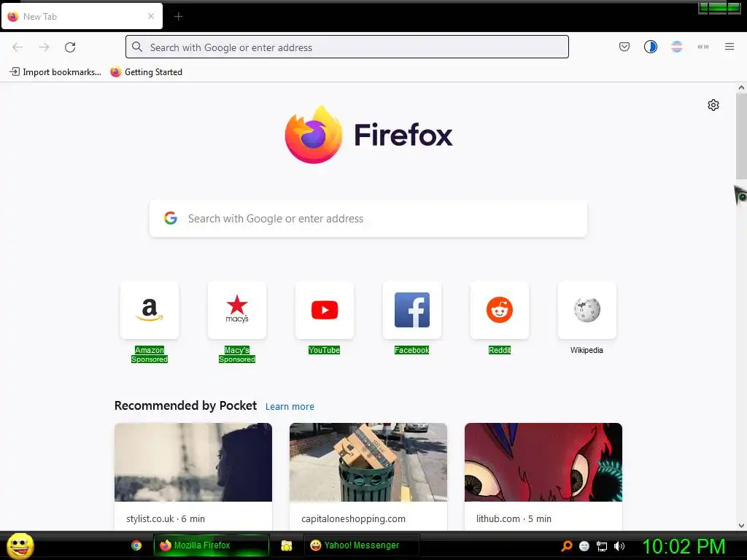
Task: Click the orange search tray icon
Action: 566,545
